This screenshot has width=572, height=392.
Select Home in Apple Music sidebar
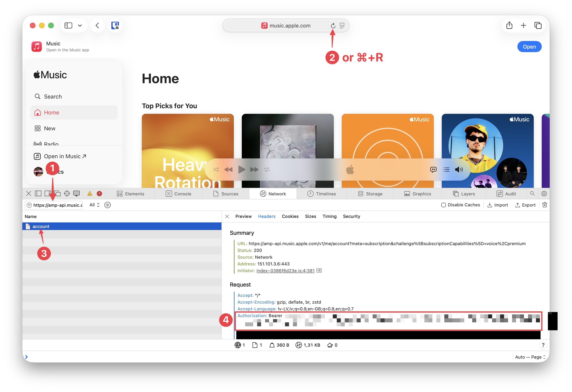[74, 112]
